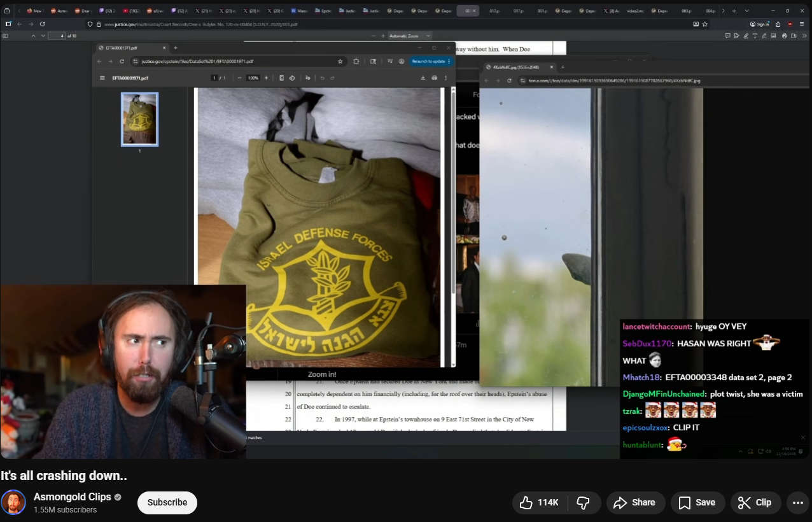Share the YouTube video
The width and height of the screenshot is (812, 522).
635,502
